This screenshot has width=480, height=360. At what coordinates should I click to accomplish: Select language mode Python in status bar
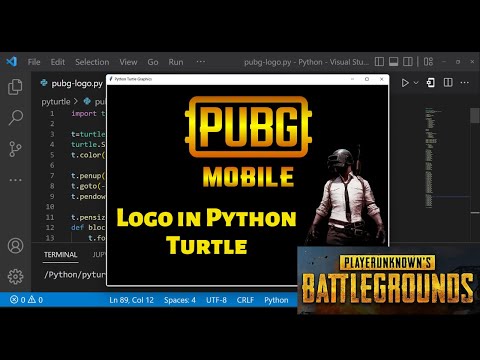tap(276, 300)
